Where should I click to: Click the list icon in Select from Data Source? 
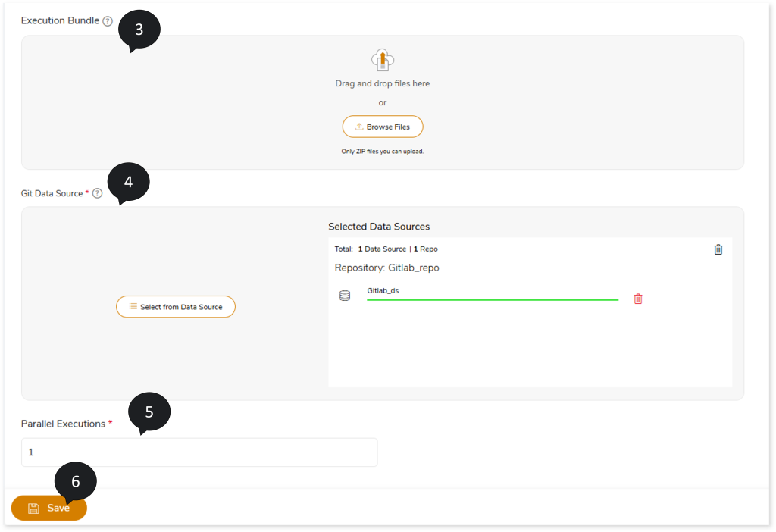point(133,307)
